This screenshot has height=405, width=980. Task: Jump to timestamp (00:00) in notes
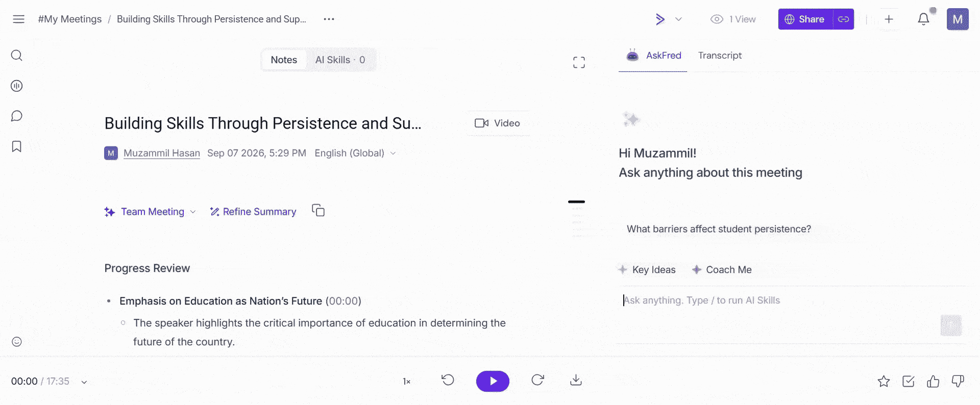[x=344, y=301]
